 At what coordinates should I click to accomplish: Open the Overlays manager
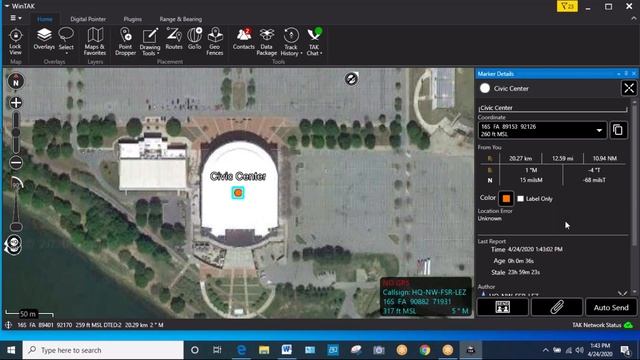pos(44,39)
